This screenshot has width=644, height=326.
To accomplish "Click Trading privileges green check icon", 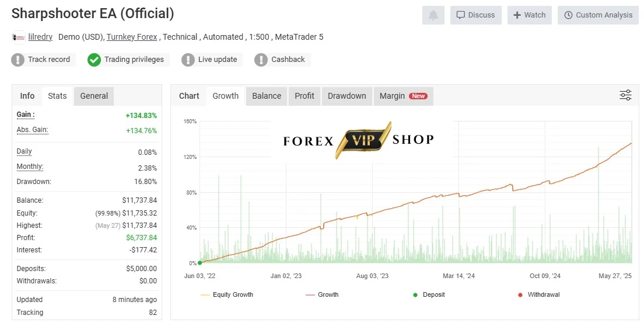I will click(94, 60).
